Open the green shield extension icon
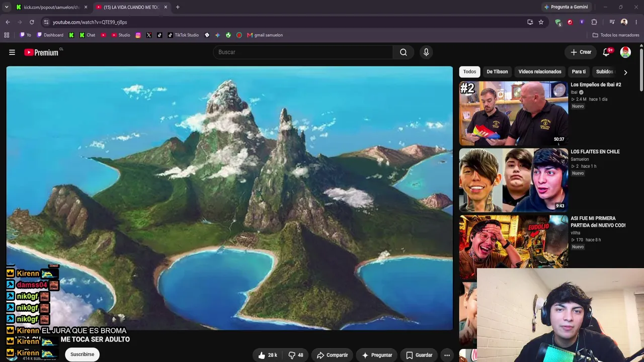Screen dimensions: 644x362 point(558,22)
